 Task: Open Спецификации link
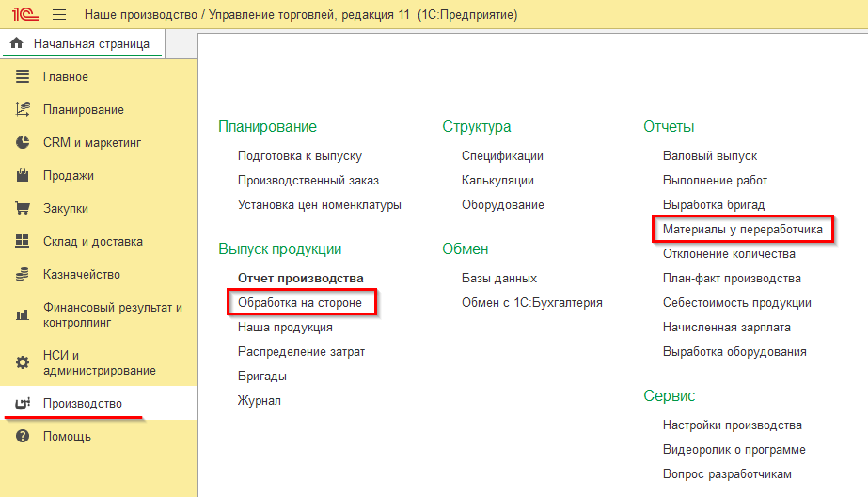point(502,156)
